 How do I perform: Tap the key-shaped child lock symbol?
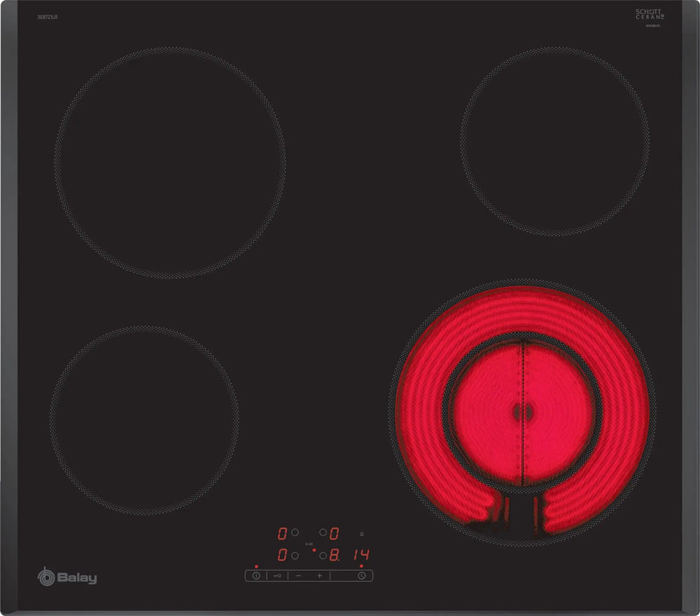277,575
